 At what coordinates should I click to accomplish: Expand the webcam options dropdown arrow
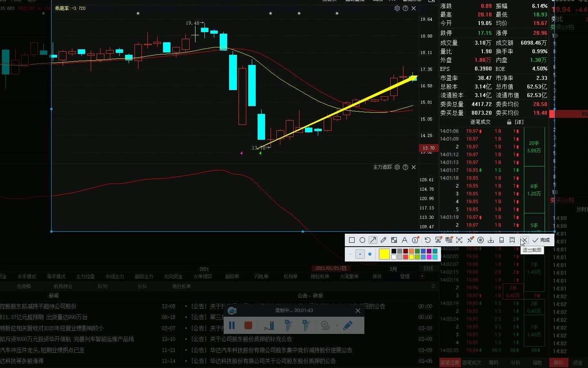point(337,326)
